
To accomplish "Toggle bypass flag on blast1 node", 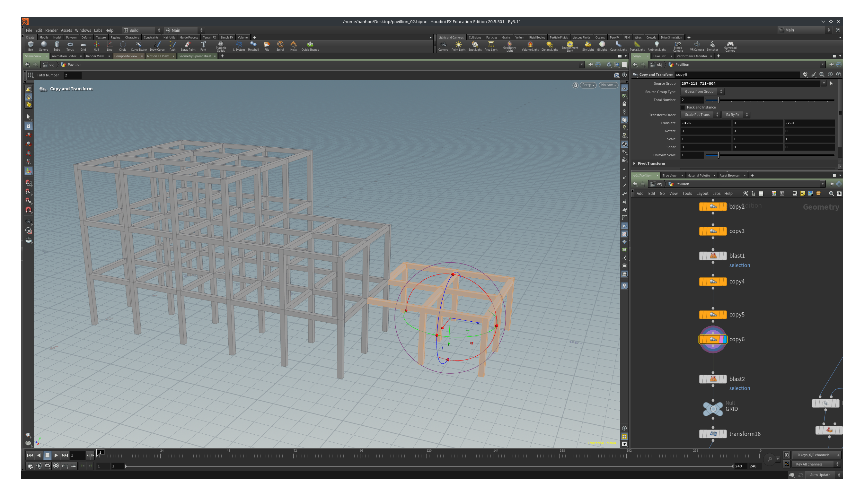I will 702,256.
